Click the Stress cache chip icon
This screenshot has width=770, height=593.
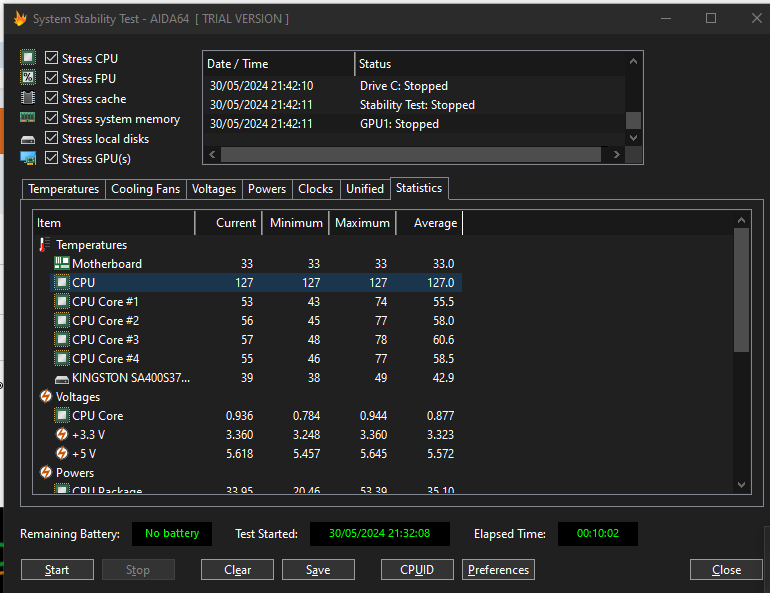point(28,98)
